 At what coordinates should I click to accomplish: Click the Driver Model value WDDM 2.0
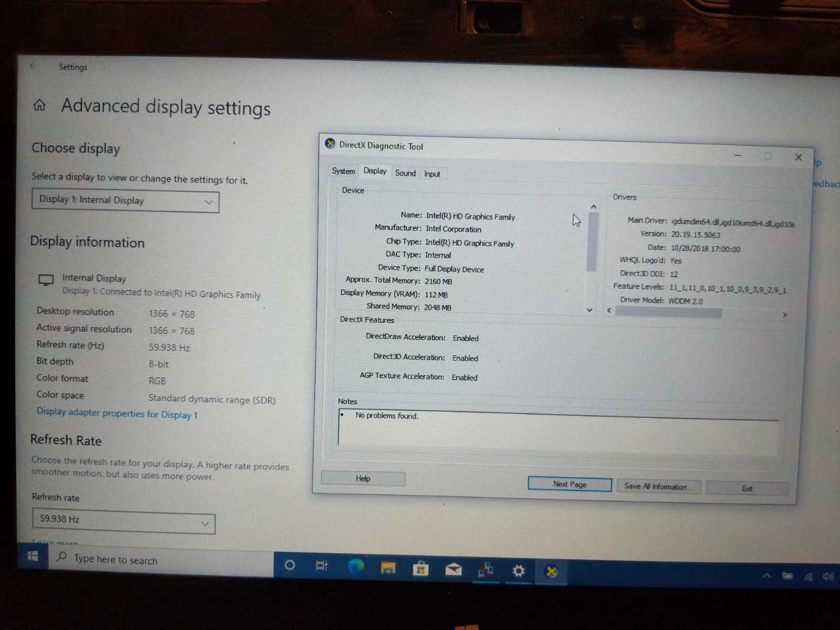pos(686,301)
